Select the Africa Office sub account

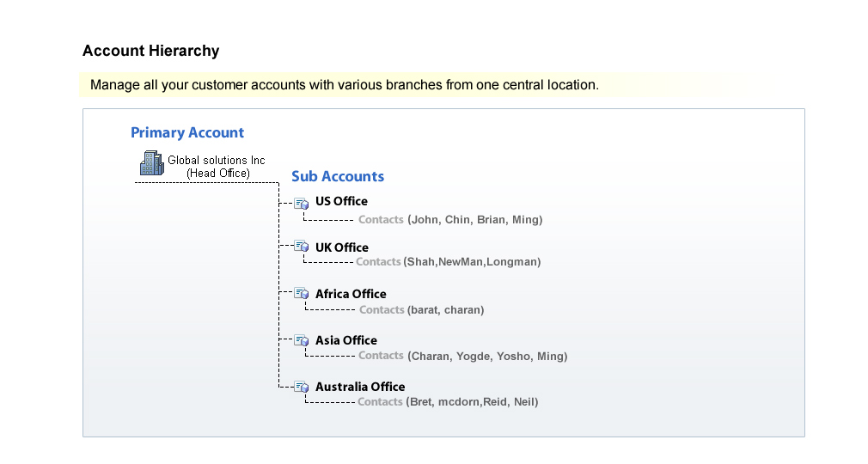(351, 294)
